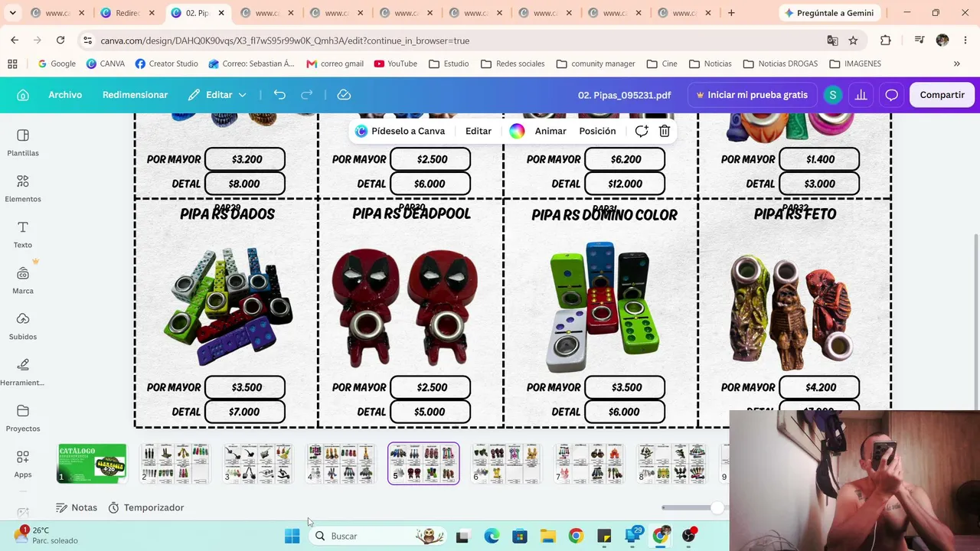980x551 pixels.
Task: Open Posición in the floating toolbar
Action: coord(597,131)
